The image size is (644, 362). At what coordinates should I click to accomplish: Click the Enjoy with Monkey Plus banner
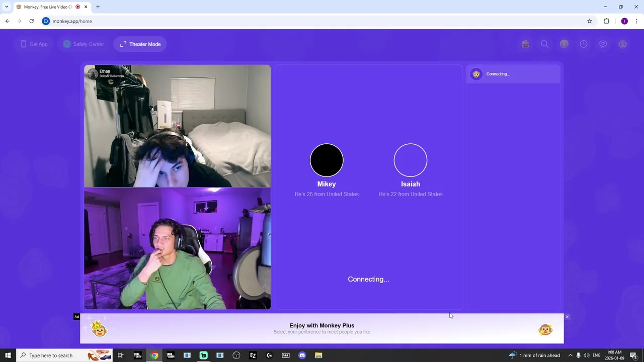pyautogui.click(x=322, y=328)
